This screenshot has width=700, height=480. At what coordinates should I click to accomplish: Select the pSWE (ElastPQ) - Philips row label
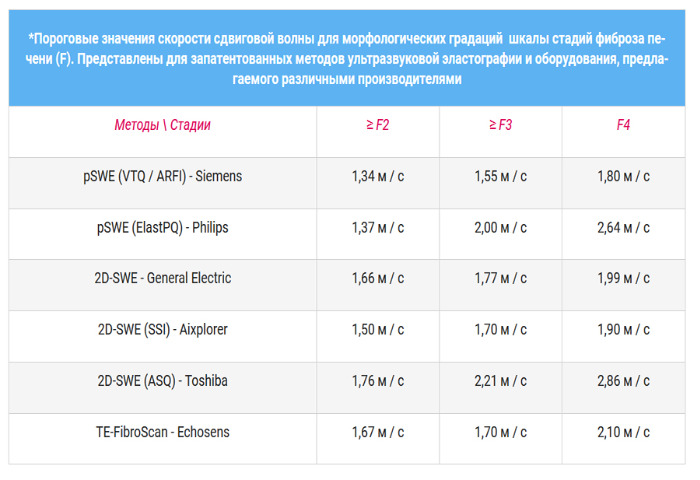162,227
